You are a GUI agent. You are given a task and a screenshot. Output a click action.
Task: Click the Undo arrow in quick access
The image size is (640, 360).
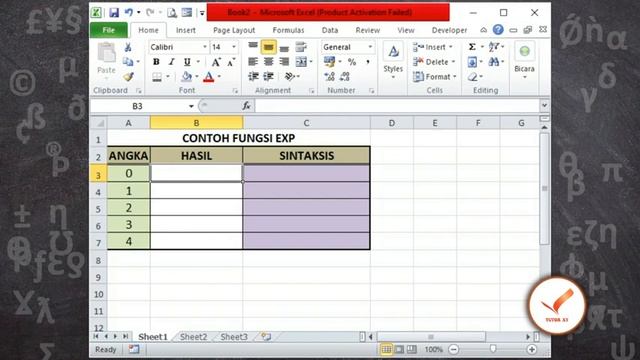tap(129, 13)
